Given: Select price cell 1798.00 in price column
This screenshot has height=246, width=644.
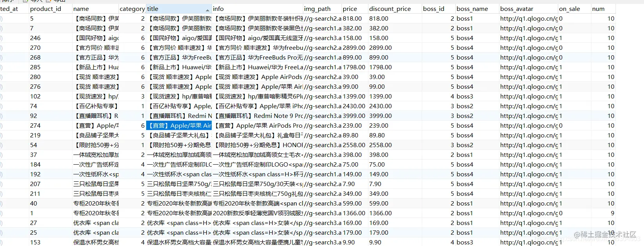Looking at the screenshot, I should click(x=355, y=67).
